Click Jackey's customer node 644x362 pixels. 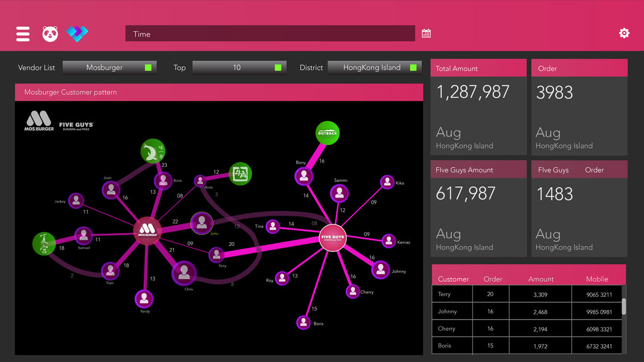[76, 200]
